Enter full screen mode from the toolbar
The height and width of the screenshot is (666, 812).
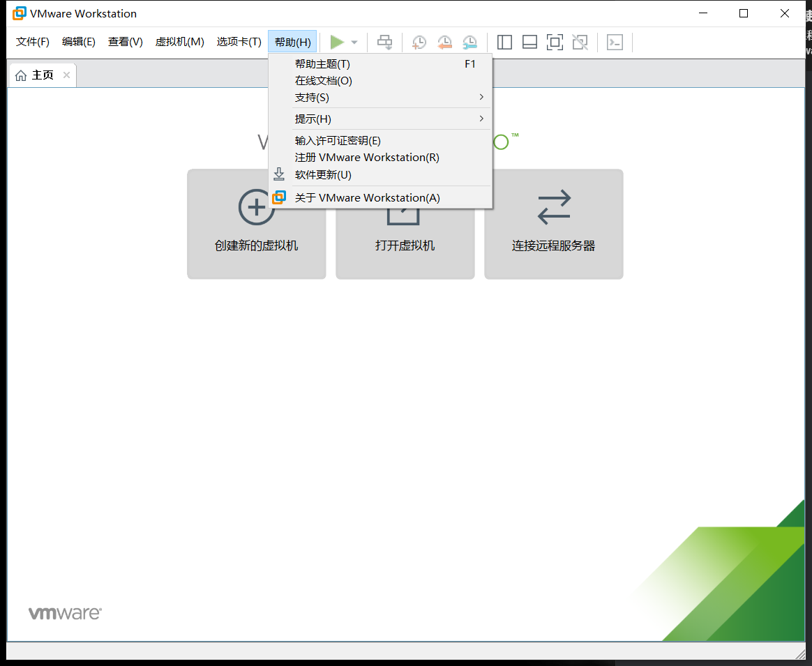tap(555, 42)
